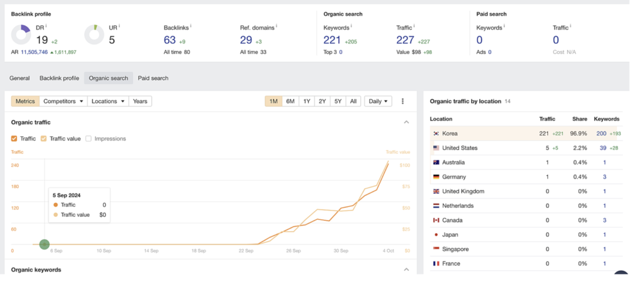
Task: Switch to the Paid search tab
Action: pyautogui.click(x=153, y=78)
